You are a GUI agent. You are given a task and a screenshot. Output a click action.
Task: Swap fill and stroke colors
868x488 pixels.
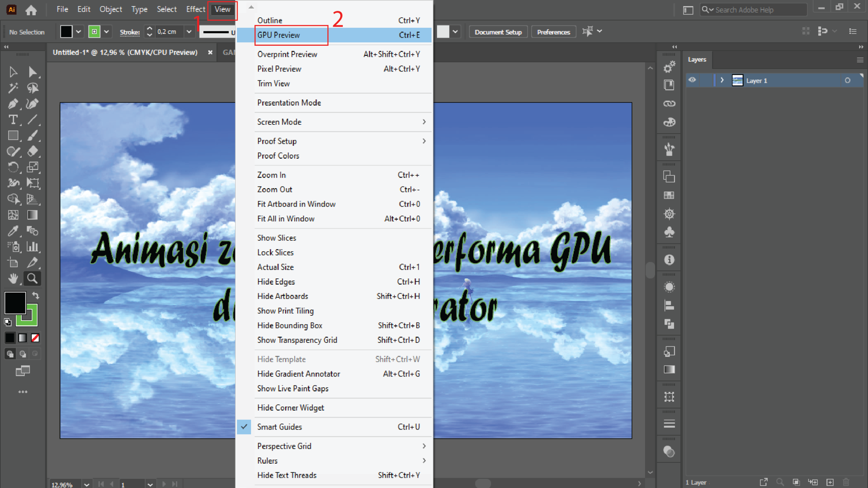click(x=36, y=295)
